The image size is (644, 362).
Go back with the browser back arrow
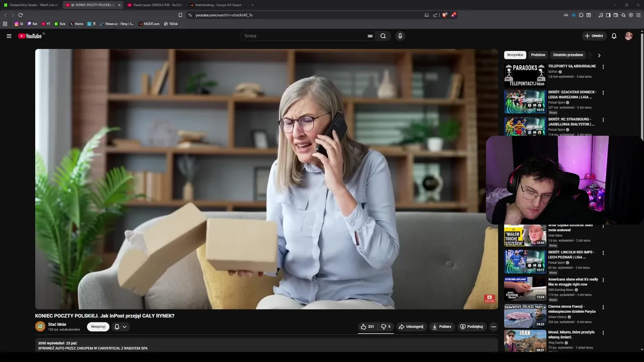tap(6, 15)
